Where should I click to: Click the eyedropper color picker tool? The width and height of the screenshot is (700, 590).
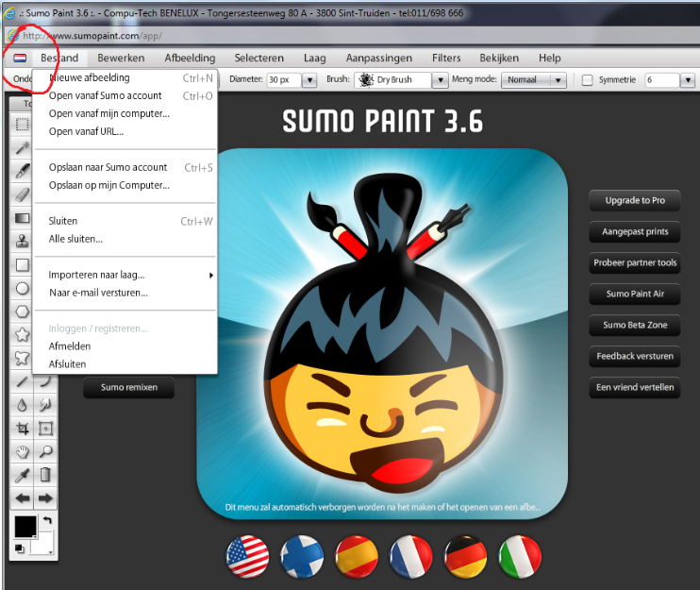click(x=23, y=474)
